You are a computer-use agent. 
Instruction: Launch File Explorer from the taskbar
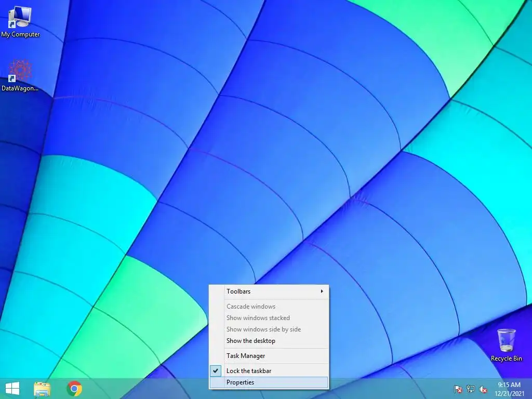[42, 389]
